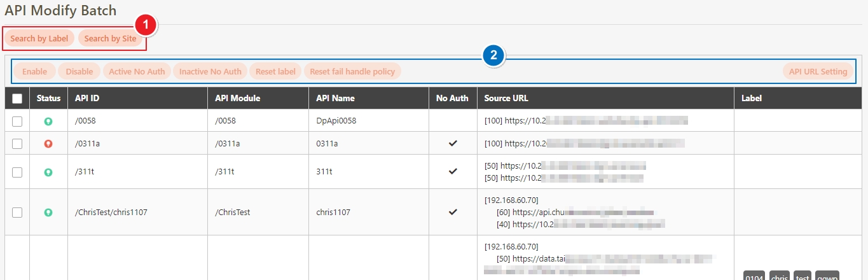Click the No Auth checkmark for 0311a

(x=453, y=144)
